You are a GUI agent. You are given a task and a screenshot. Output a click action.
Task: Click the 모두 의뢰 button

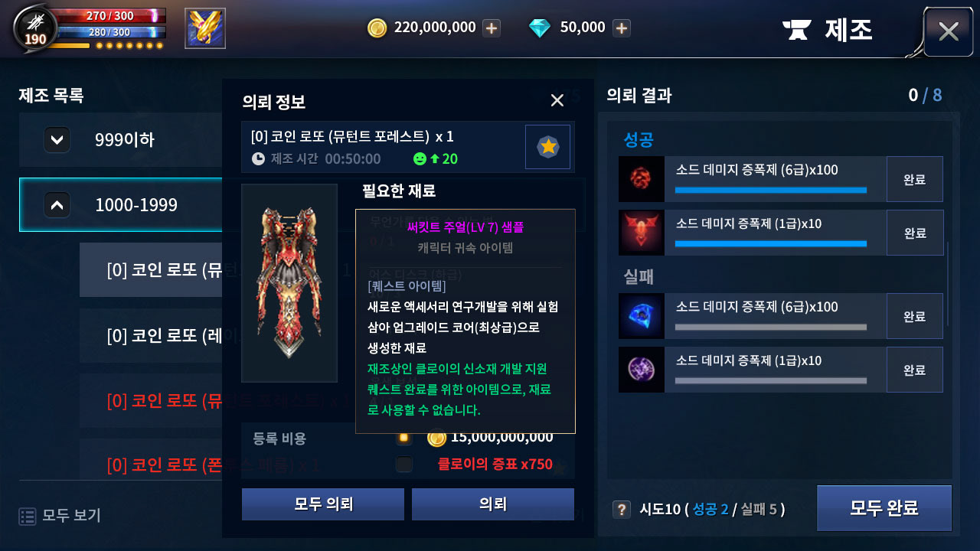323,504
